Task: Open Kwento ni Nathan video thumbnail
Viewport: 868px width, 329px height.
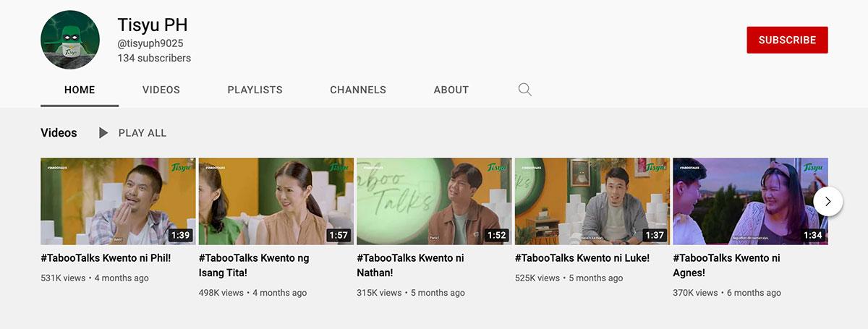Action: (x=434, y=201)
